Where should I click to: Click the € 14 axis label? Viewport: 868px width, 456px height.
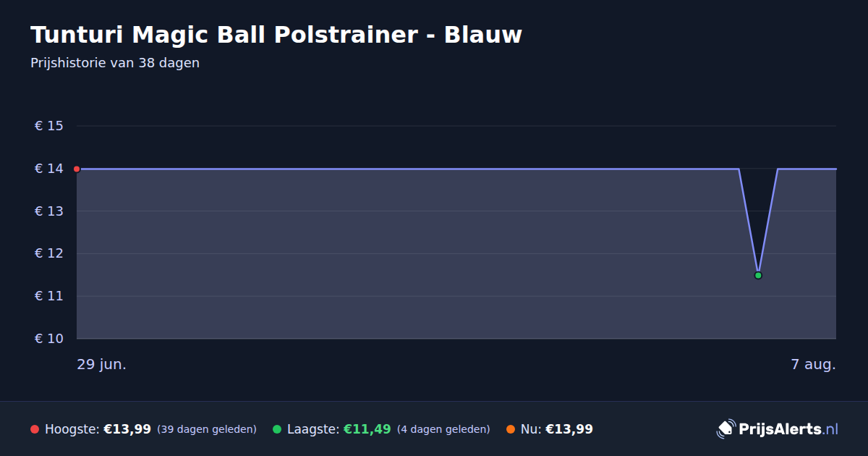49,169
